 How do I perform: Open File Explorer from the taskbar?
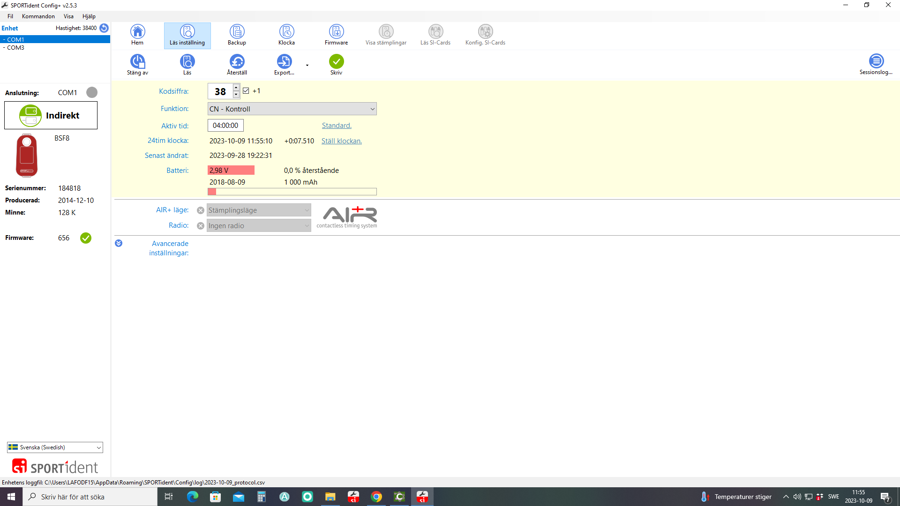330,497
